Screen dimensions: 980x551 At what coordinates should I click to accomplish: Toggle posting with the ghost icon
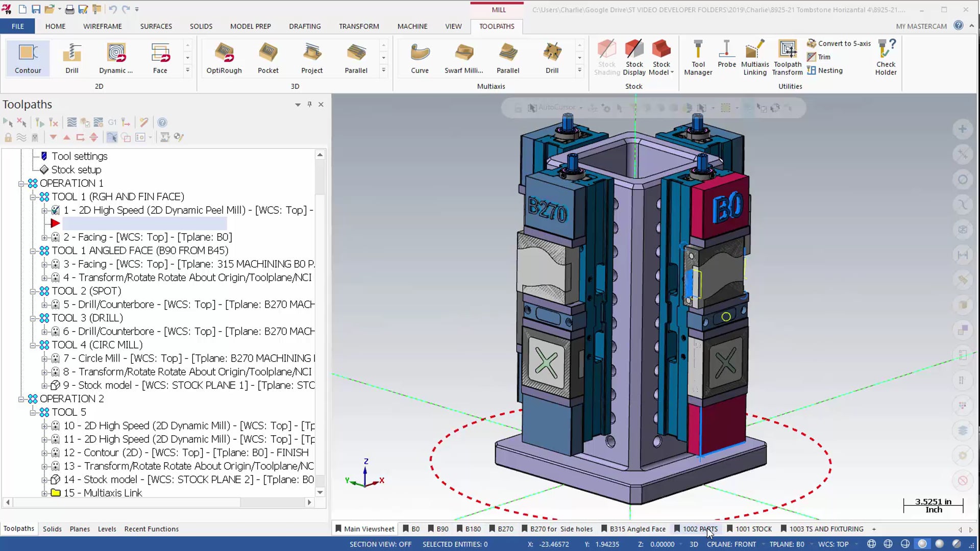point(35,137)
